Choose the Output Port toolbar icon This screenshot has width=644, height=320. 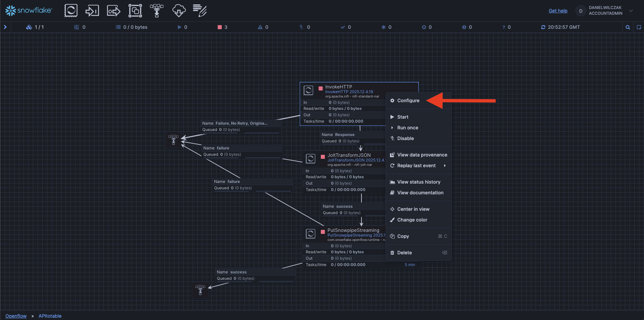click(113, 11)
